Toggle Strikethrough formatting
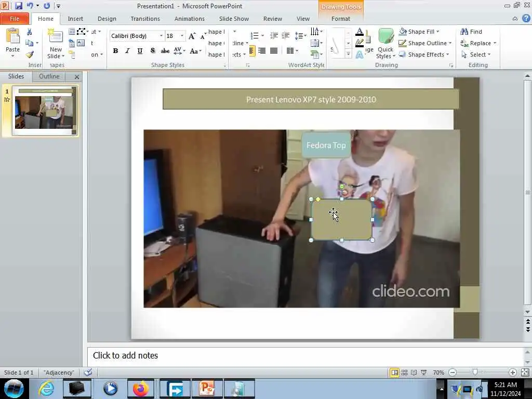The image size is (532, 399). (x=165, y=51)
